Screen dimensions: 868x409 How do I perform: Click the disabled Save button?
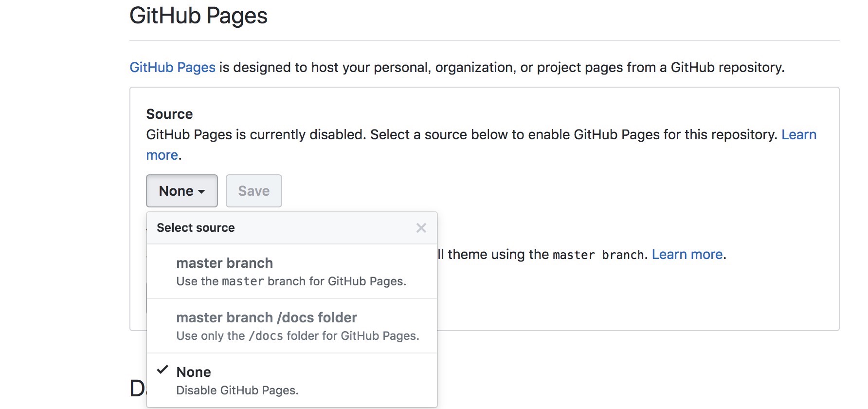coord(254,191)
